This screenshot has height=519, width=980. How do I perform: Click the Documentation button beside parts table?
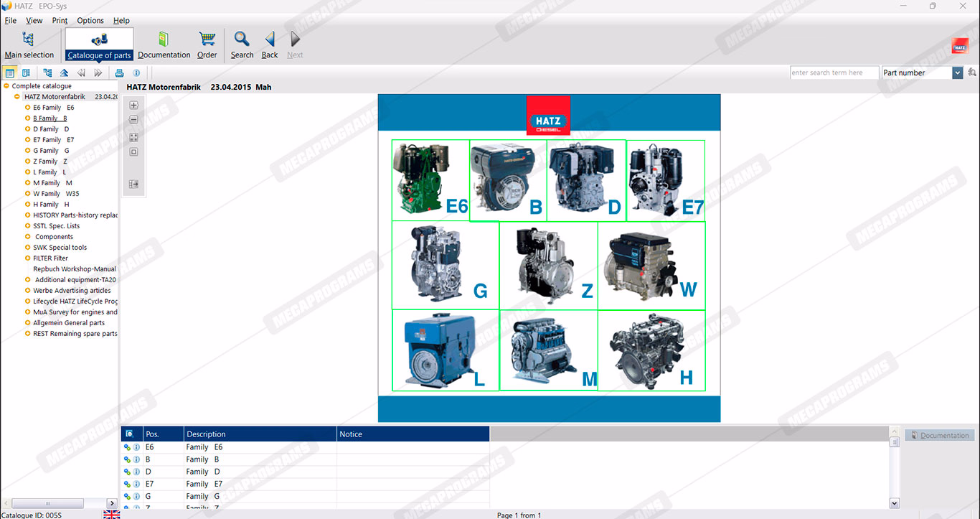(939, 435)
